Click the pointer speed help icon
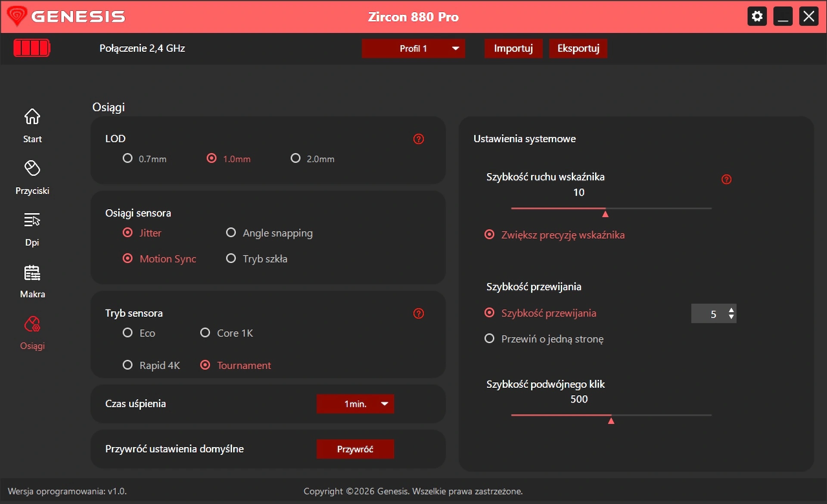 pos(727,179)
